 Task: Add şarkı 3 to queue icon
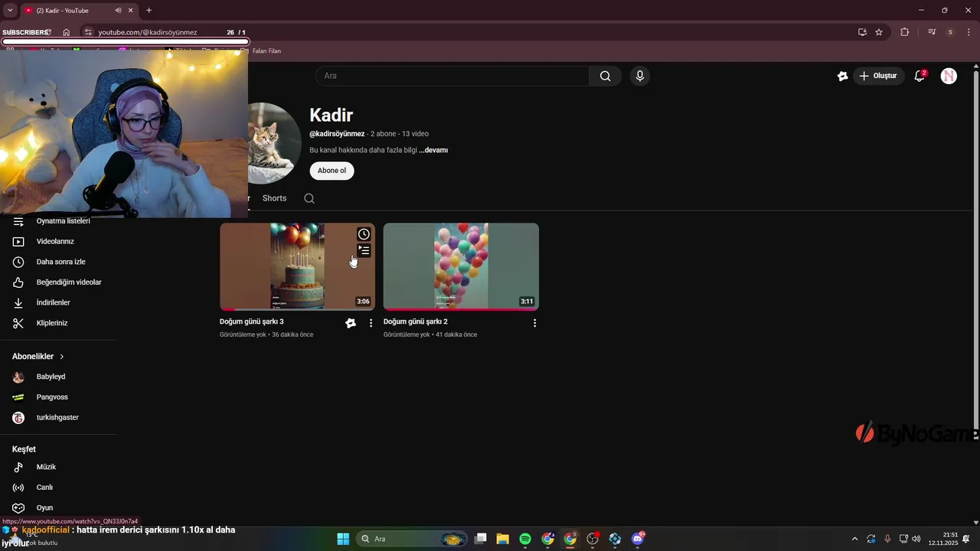[x=364, y=251]
